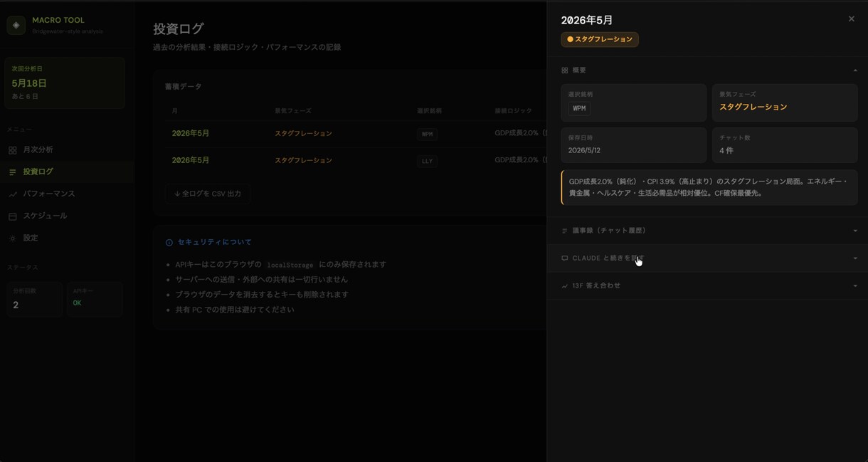Expand the 議事録（チャット履歴）section chevron
The image size is (868, 462).
(x=855, y=231)
